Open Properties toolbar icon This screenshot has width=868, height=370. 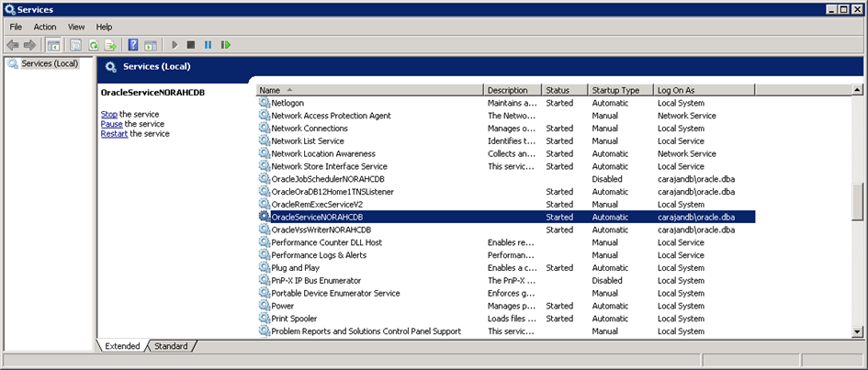pyautogui.click(x=75, y=45)
